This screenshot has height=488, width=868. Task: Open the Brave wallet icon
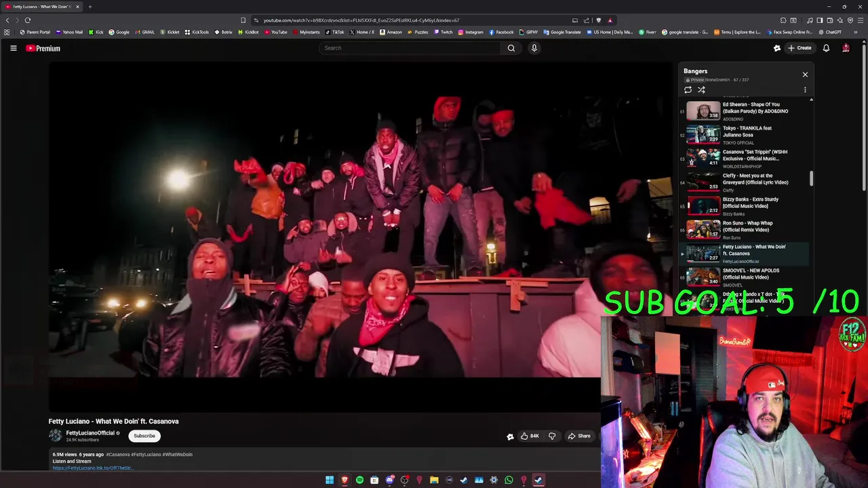pyautogui.click(x=830, y=20)
